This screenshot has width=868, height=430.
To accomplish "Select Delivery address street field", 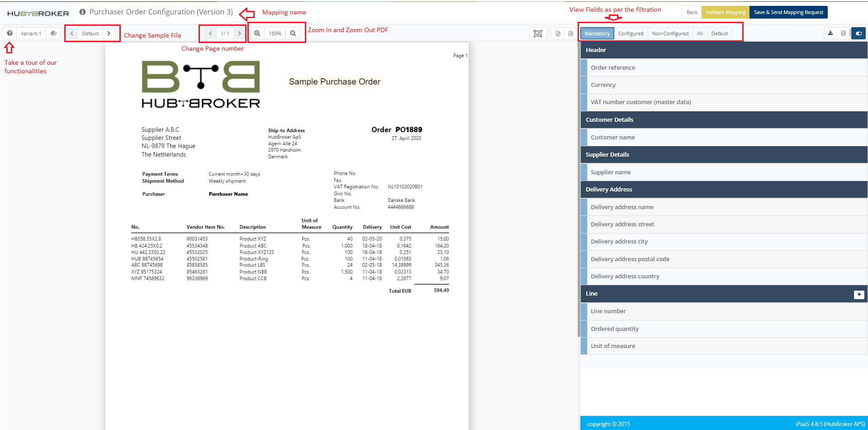I will click(724, 224).
